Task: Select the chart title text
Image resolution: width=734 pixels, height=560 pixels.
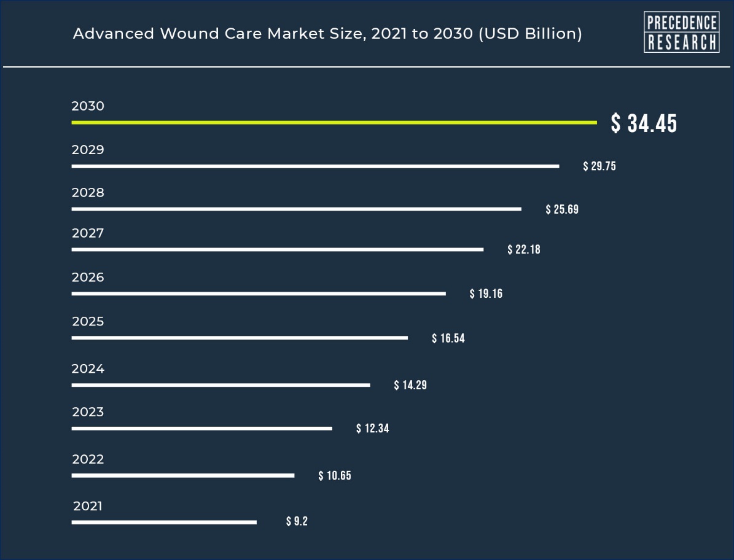Action: (x=327, y=34)
